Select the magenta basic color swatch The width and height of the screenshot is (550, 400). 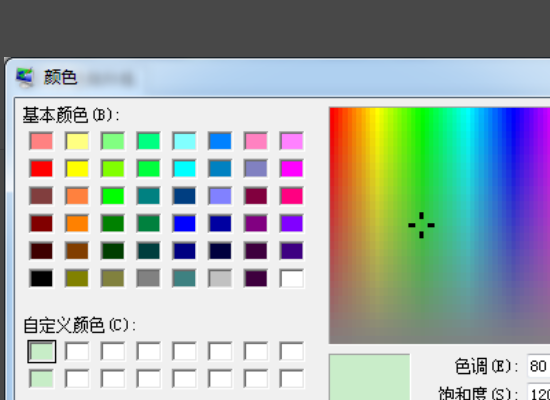(292, 168)
